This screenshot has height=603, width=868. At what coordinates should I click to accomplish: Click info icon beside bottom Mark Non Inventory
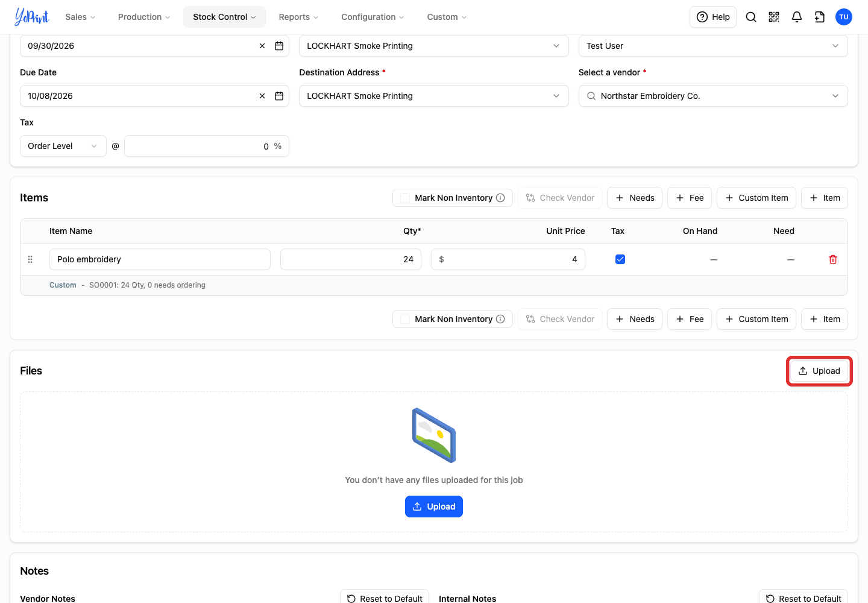[x=500, y=319]
